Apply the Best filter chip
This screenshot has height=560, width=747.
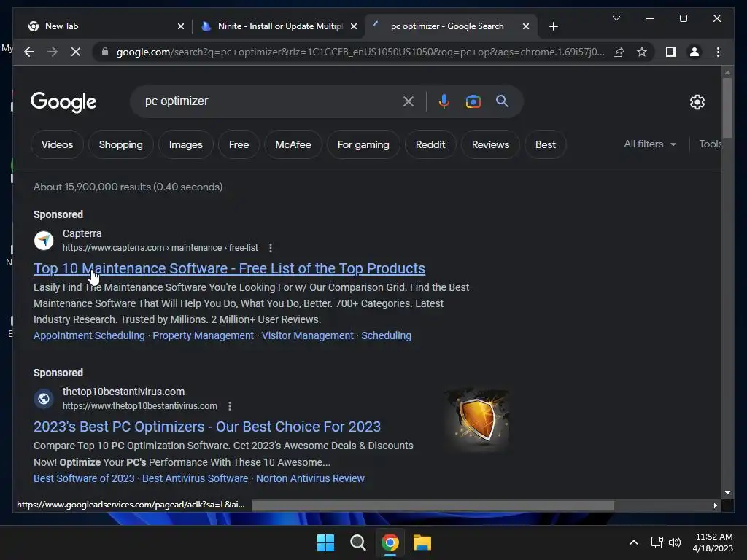click(x=545, y=144)
